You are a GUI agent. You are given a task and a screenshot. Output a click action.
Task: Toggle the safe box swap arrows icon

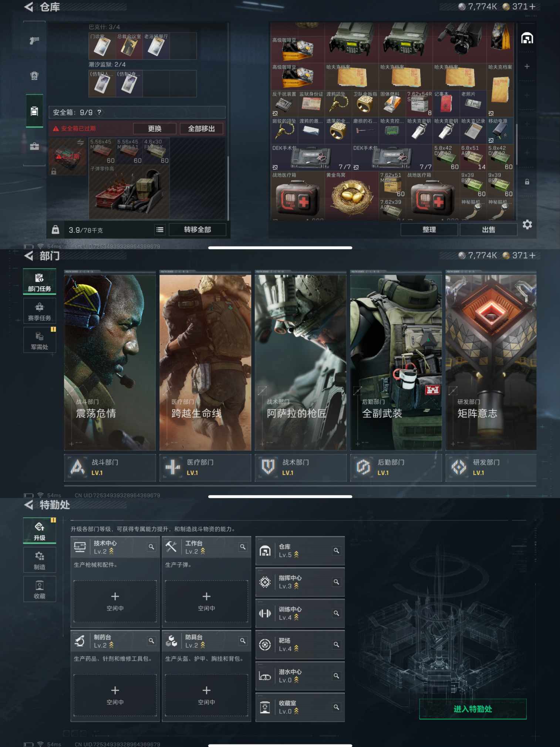[80, 142]
